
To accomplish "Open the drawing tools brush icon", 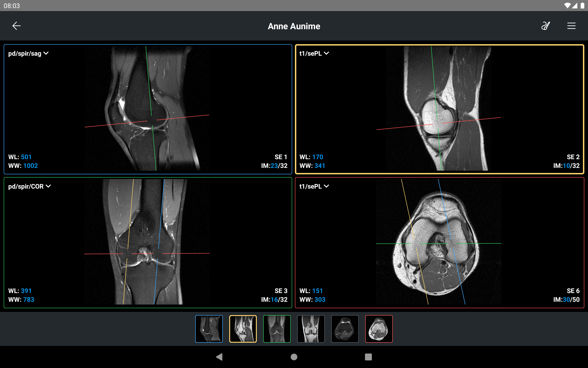I will click(546, 26).
